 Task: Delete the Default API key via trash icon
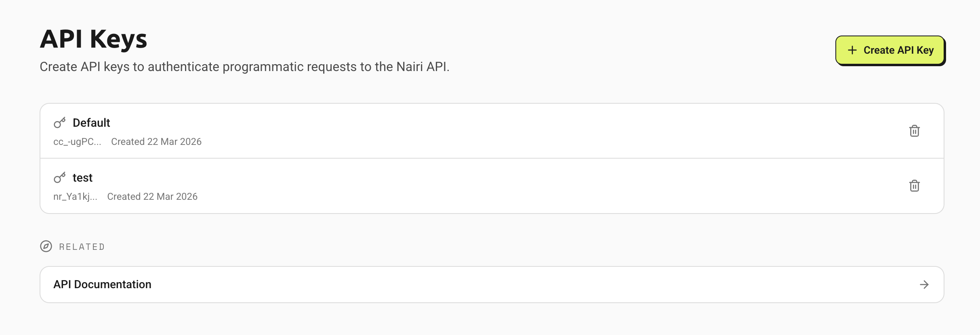click(915, 131)
